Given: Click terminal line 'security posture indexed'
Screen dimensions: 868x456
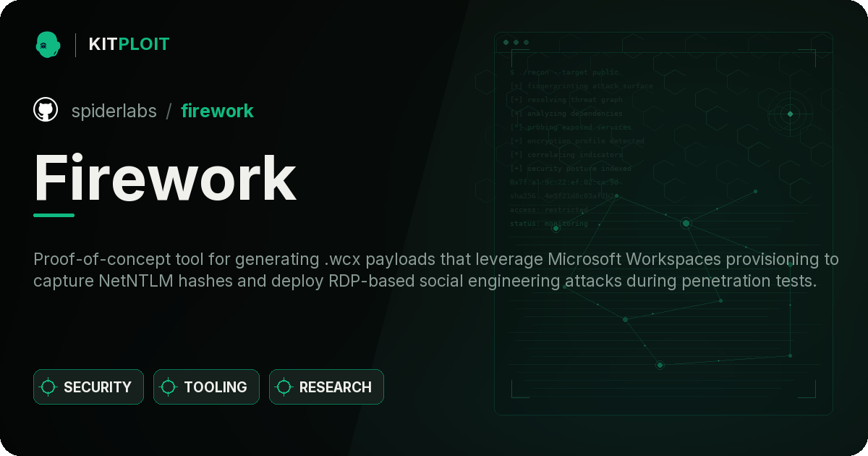Looking at the screenshot, I should 570,169.
